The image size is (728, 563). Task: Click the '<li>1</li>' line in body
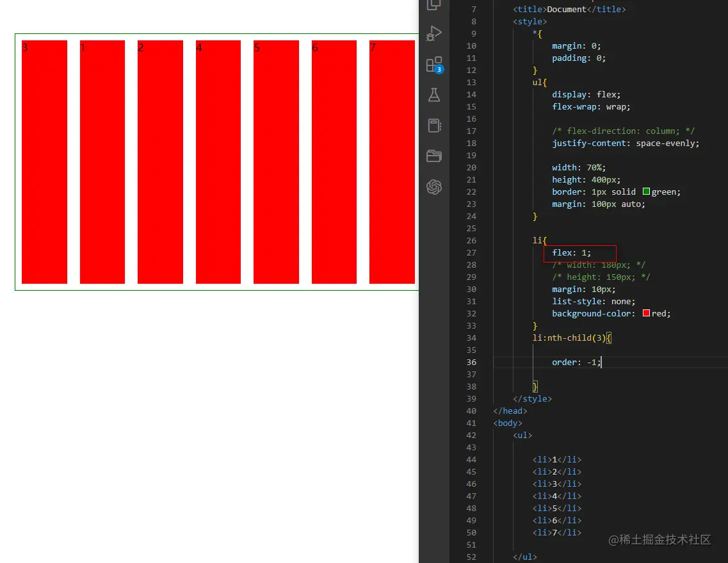[556, 459]
